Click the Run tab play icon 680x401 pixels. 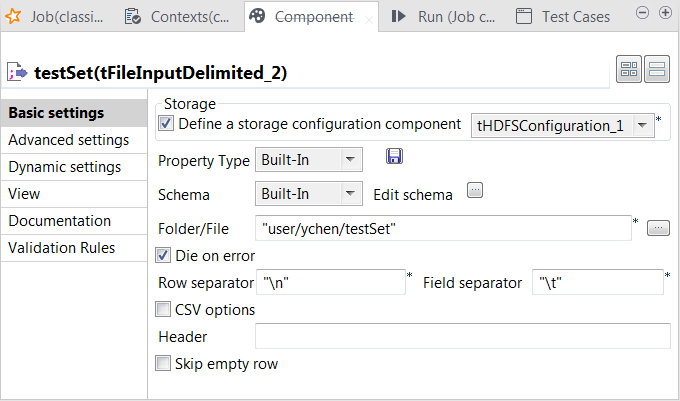click(398, 16)
